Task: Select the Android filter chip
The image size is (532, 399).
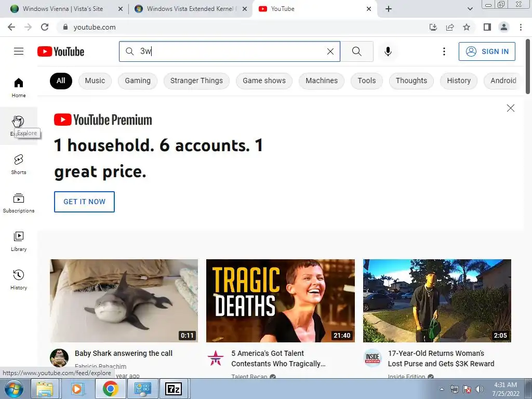Action: tap(503, 81)
